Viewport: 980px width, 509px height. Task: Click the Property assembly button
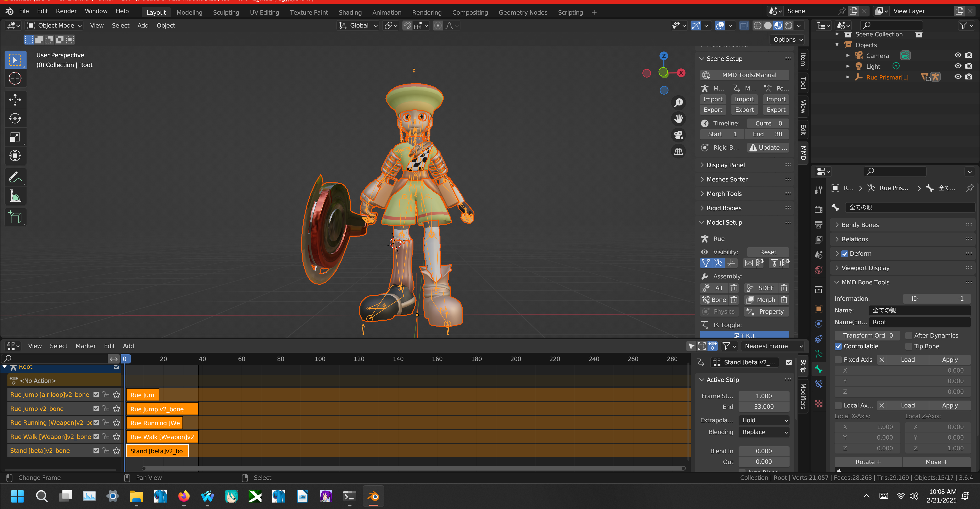(767, 311)
